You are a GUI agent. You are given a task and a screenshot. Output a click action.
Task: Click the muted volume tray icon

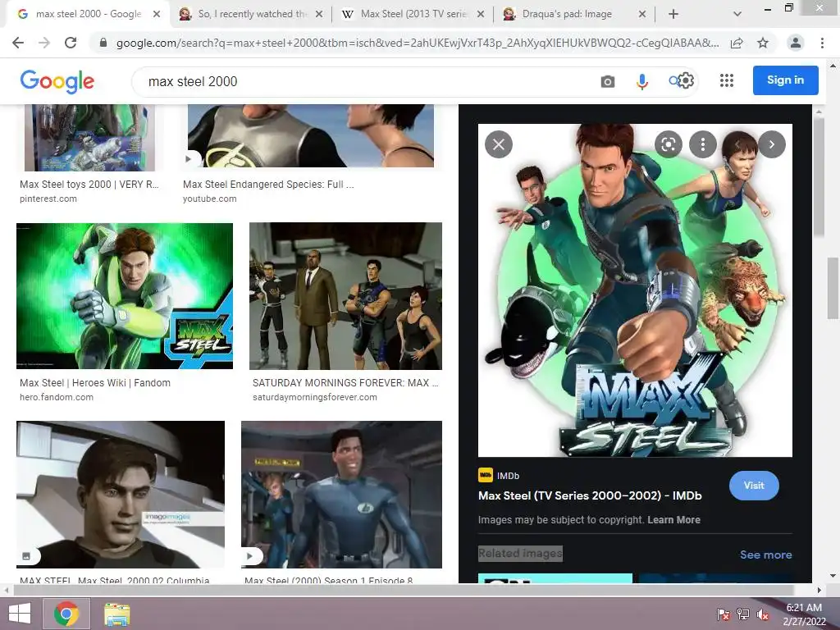pos(762,614)
